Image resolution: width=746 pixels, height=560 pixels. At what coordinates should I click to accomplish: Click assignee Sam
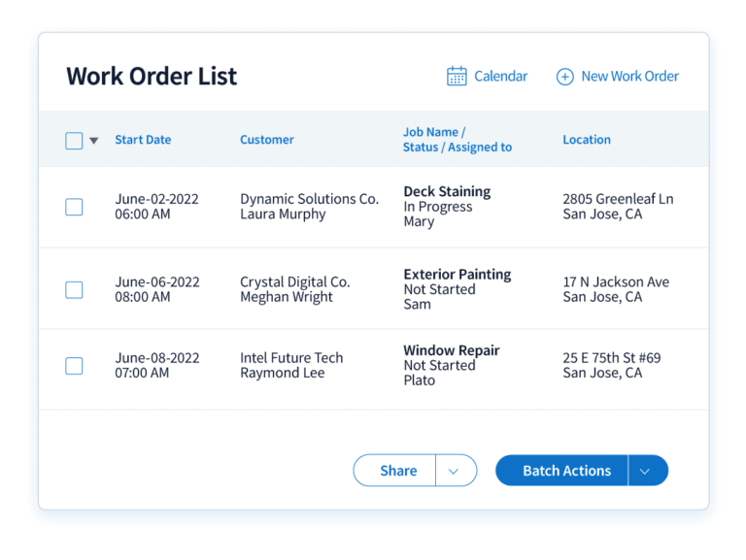[418, 304]
